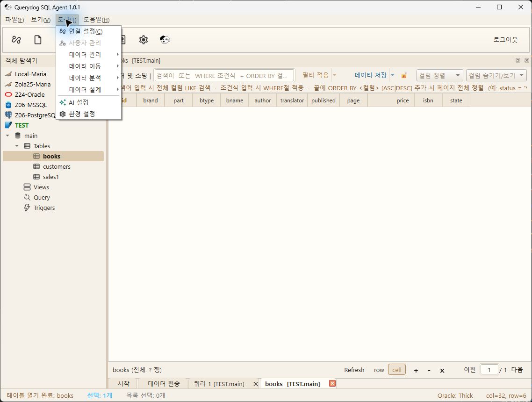The image size is (532, 402).
Task: Apply the filter with 필터 적용
Action: [x=316, y=75]
